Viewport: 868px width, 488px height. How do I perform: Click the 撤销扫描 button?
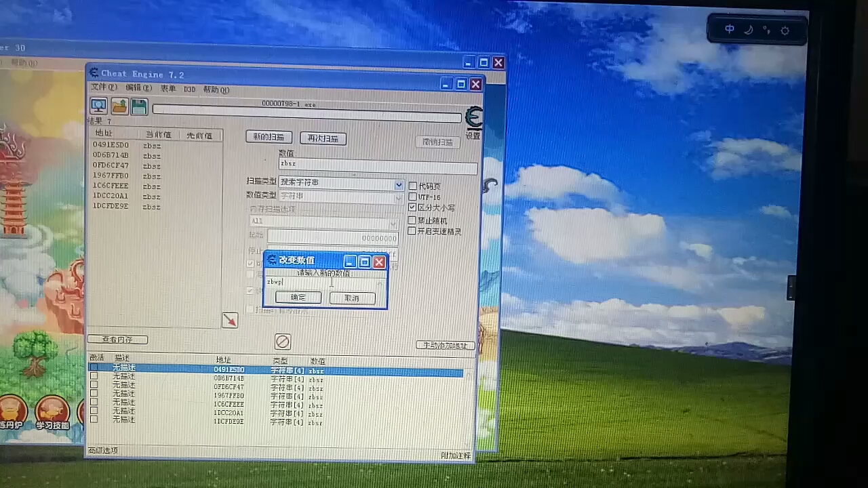tap(438, 142)
